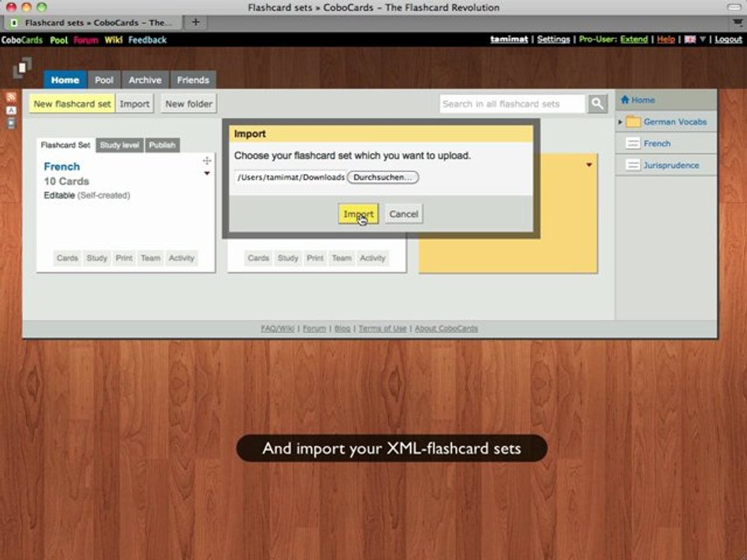This screenshot has width=747, height=560.
Task: Click the house icon next to sidebar Home
Action: point(625,100)
